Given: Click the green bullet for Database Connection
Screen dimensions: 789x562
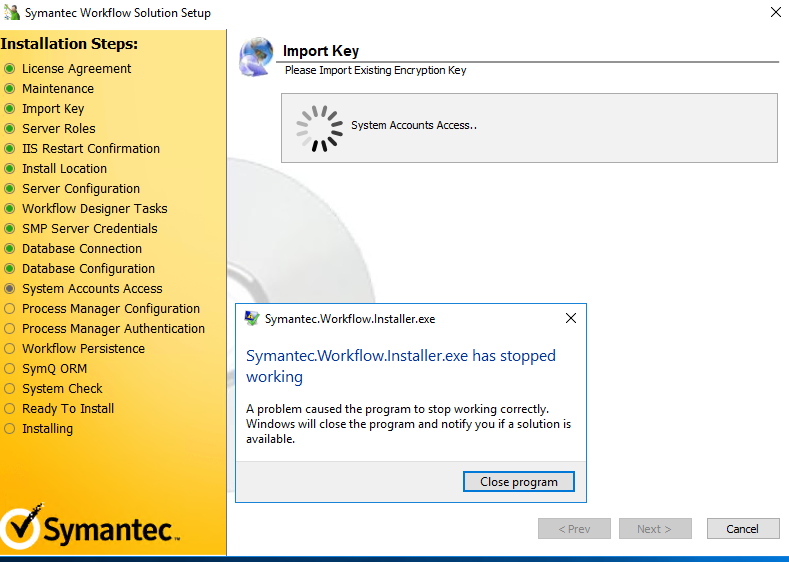Looking at the screenshot, I should pyautogui.click(x=10, y=249).
